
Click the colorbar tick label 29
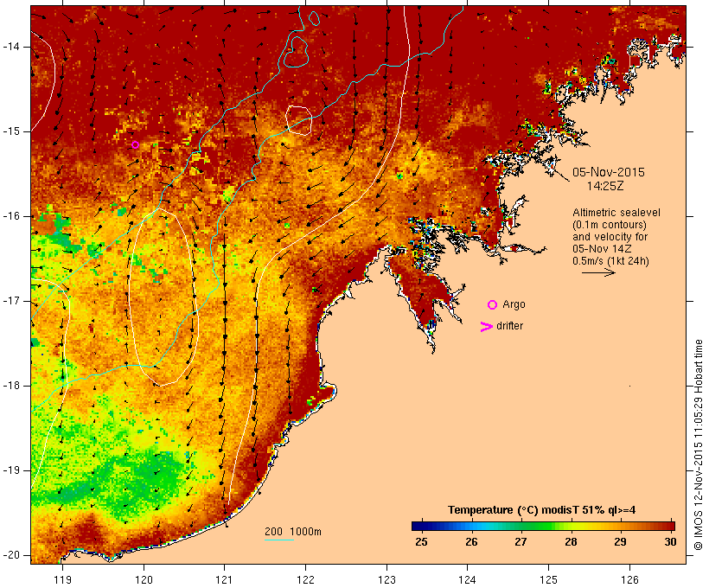(x=621, y=542)
